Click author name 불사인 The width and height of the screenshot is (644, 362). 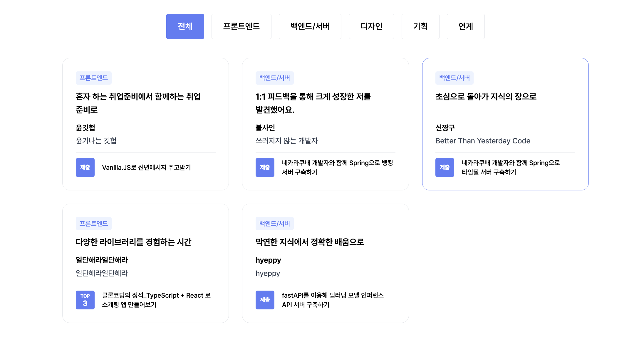265,128
